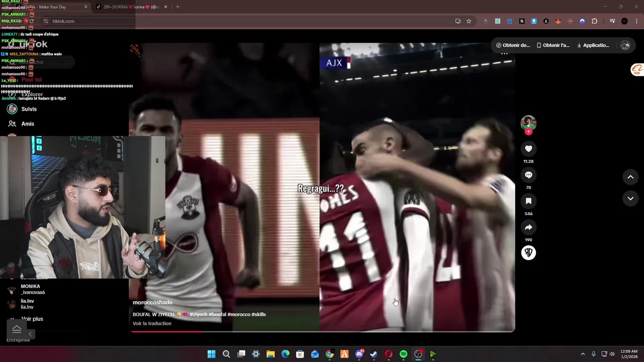Share the video via the arrow icon
This screenshot has width=644, height=362.
[x=528, y=227]
